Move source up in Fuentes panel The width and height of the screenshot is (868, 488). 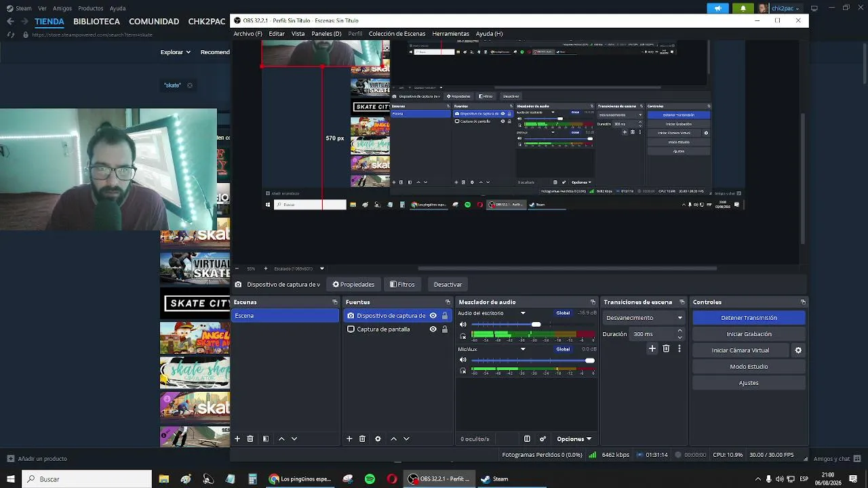point(393,439)
